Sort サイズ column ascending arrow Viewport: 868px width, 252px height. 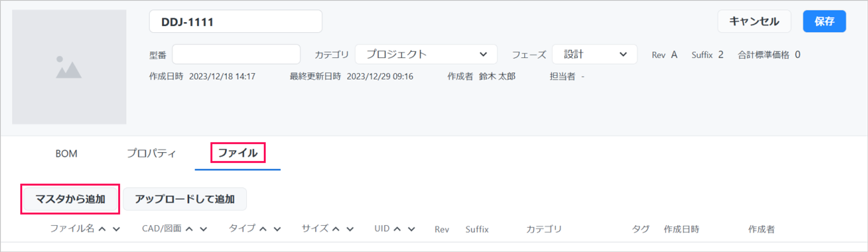pos(336,229)
